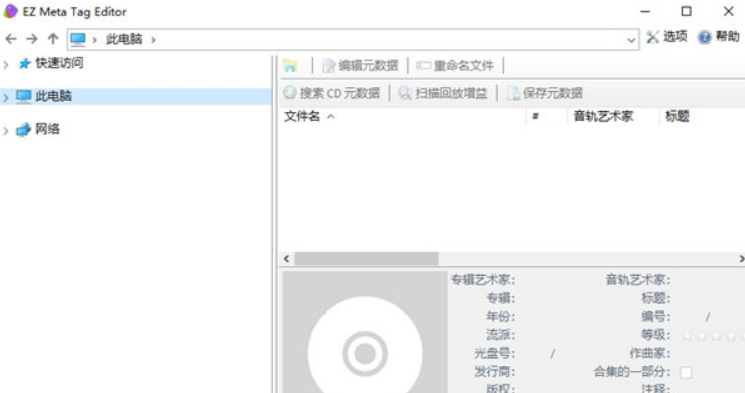Navigate up one folder level
745x393 pixels.
point(53,39)
